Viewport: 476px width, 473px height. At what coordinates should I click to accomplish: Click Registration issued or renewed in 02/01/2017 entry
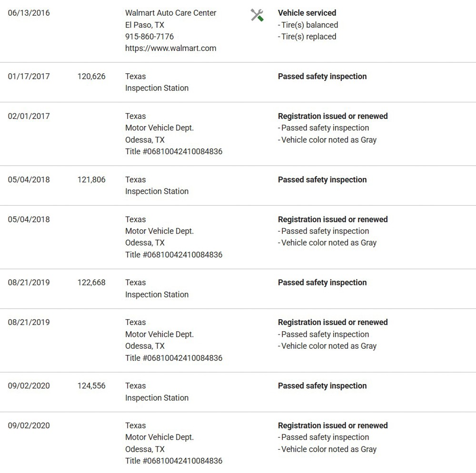pos(333,116)
